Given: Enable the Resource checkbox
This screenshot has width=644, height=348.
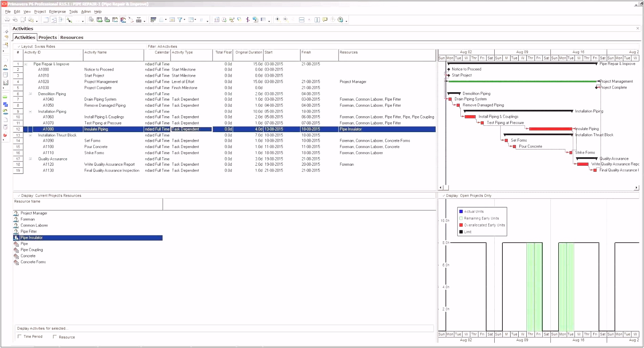Looking at the screenshot, I should (55, 337).
